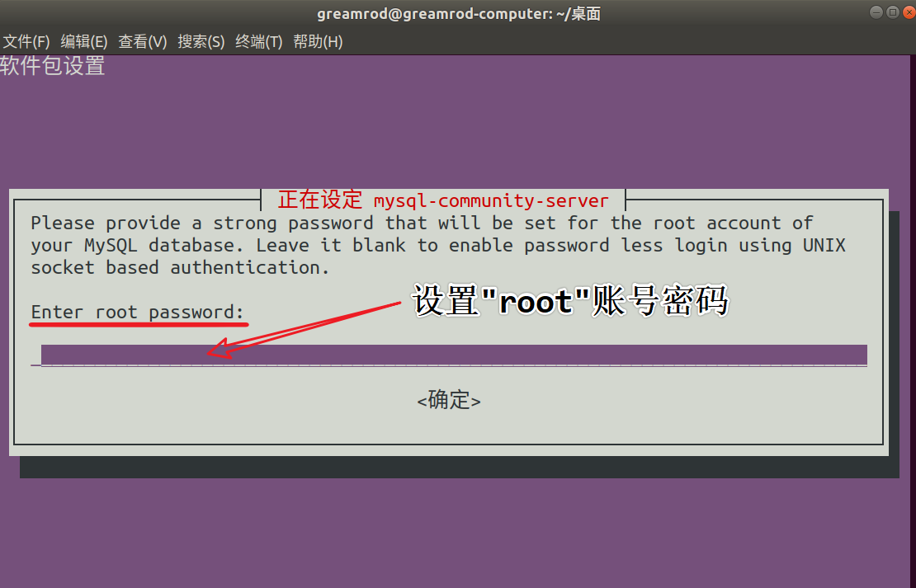Open the 帮助(H) menu

point(318,41)
